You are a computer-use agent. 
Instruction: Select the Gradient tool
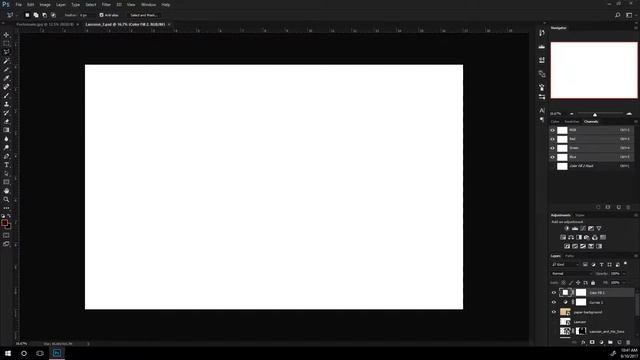coord(6,130)
